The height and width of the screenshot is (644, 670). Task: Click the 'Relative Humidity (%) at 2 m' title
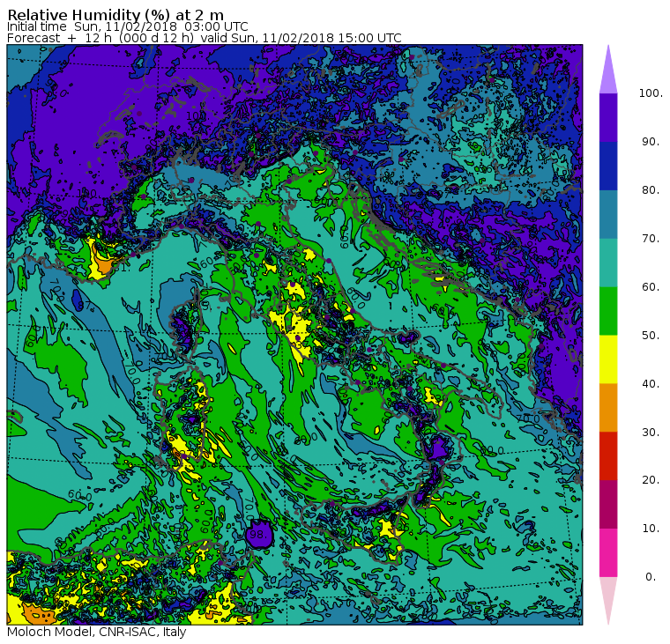(115, 15)
